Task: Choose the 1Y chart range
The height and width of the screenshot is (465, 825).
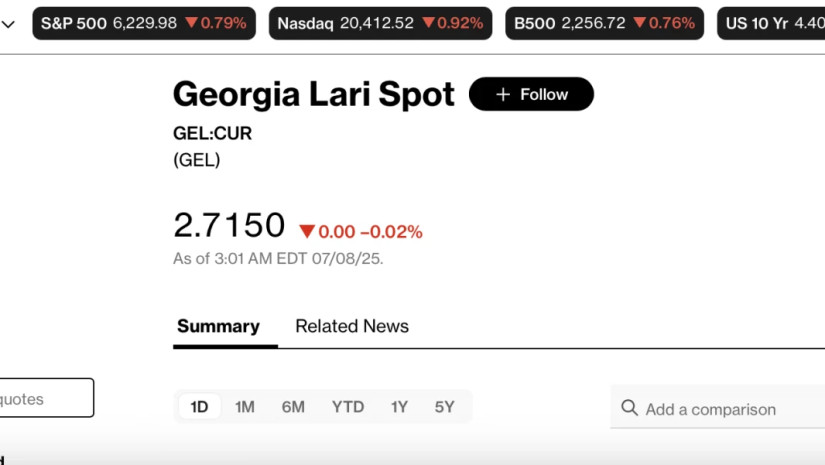Action: (x=399, y=407)
